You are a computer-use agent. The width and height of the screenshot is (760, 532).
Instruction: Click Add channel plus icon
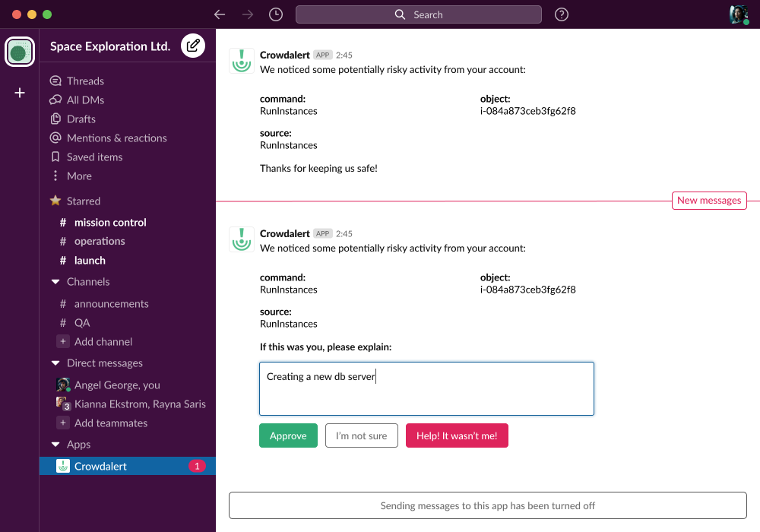coord(62,341)
